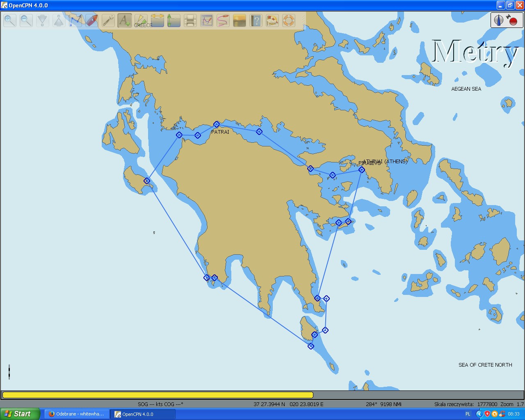Toggle Show ENC Text button
The width and height of the screenshot is (525, 420).
(x=125, y=20)
